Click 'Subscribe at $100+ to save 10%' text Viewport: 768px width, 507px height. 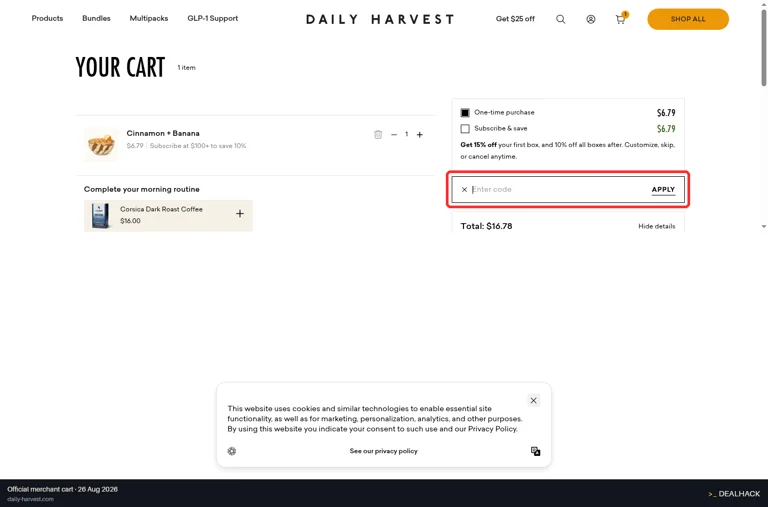point(198,146)
